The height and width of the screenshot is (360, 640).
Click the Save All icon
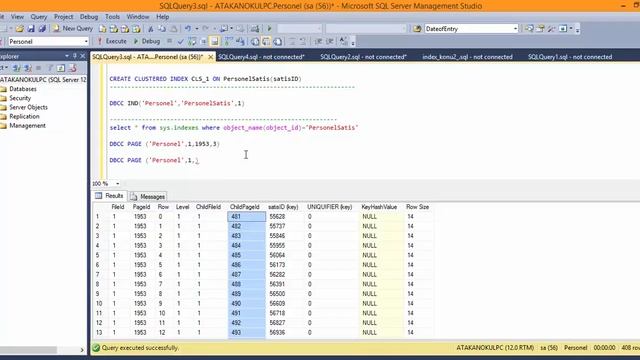click(x=42, y=29)
